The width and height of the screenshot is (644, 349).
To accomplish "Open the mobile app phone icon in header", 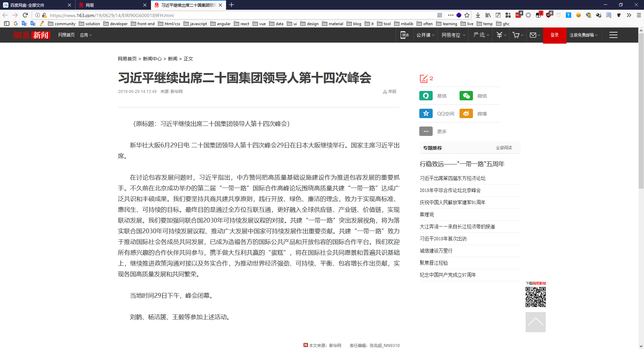I will tap(405, 35).
